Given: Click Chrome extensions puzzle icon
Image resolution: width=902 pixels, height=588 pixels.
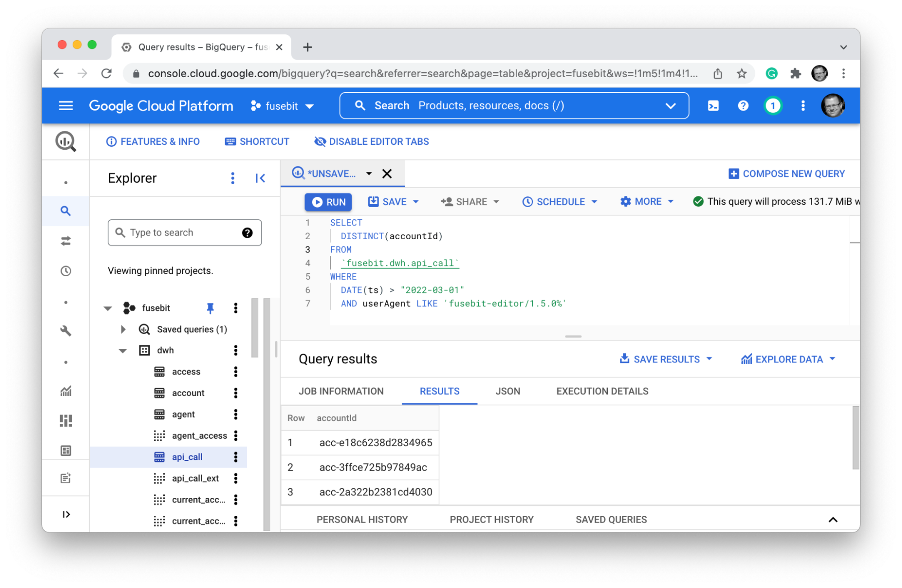Looking at the screenshot, I should click(x=796, y=73).
